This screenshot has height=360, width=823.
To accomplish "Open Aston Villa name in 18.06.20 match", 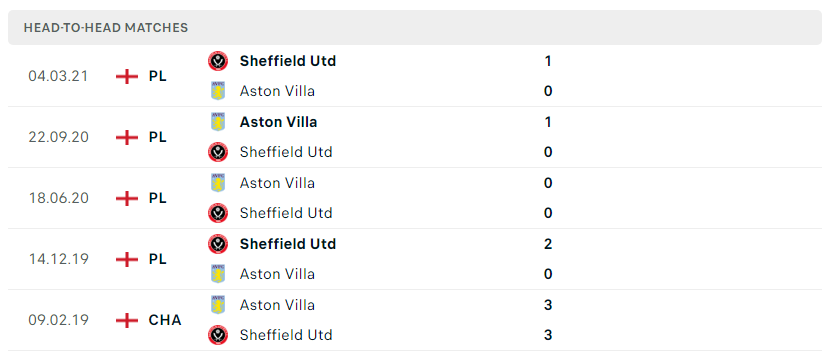I will click(x=277, y=183).
